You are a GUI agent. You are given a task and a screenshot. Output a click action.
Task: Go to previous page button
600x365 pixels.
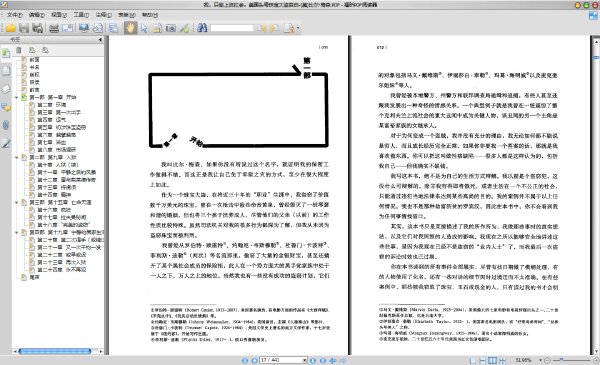pos(254,360)
